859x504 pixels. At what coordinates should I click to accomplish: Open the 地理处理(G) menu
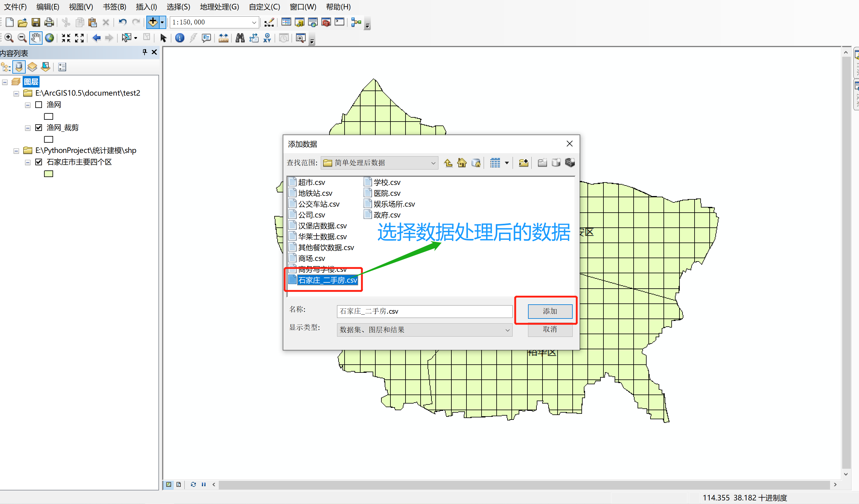click(x=220, y=7)
